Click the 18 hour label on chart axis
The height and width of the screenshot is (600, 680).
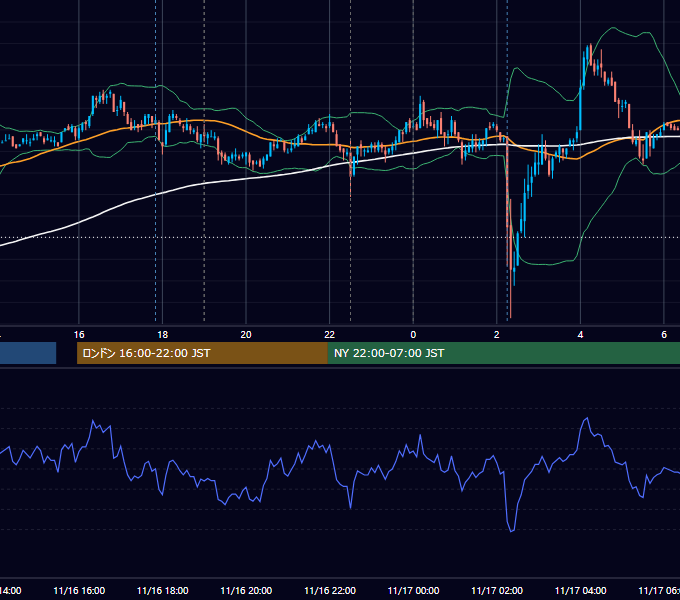[162, 335]
